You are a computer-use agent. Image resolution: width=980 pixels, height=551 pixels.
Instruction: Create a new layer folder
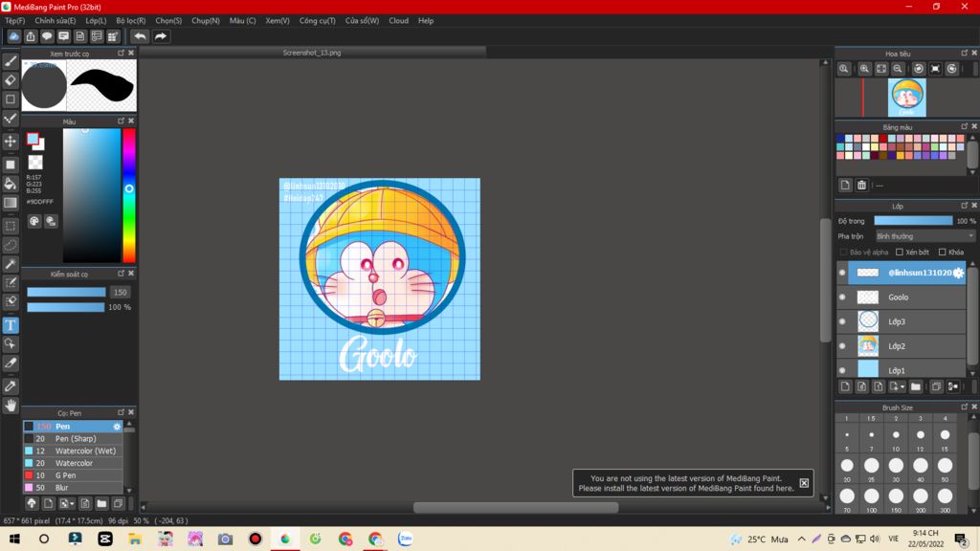[x=916, y=386]
